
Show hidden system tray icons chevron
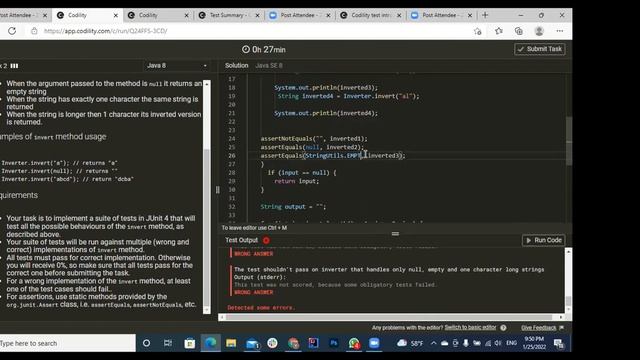[x=433, y=343]
